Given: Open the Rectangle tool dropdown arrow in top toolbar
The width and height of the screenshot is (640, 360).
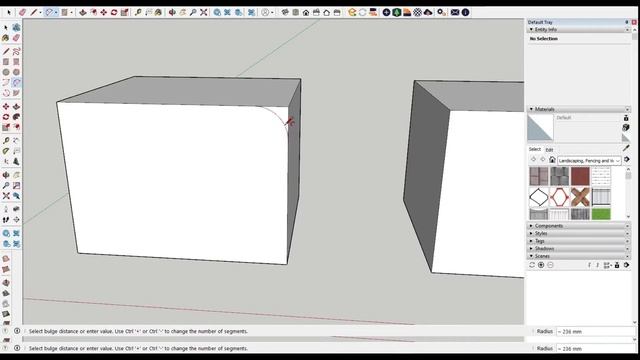Looking at the screenshot, I should click(71, 13).
